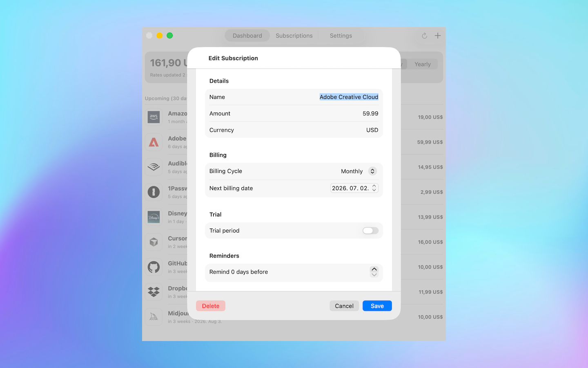Click the 10,00 US$ Midjourney amount

[x=430, y=317]
